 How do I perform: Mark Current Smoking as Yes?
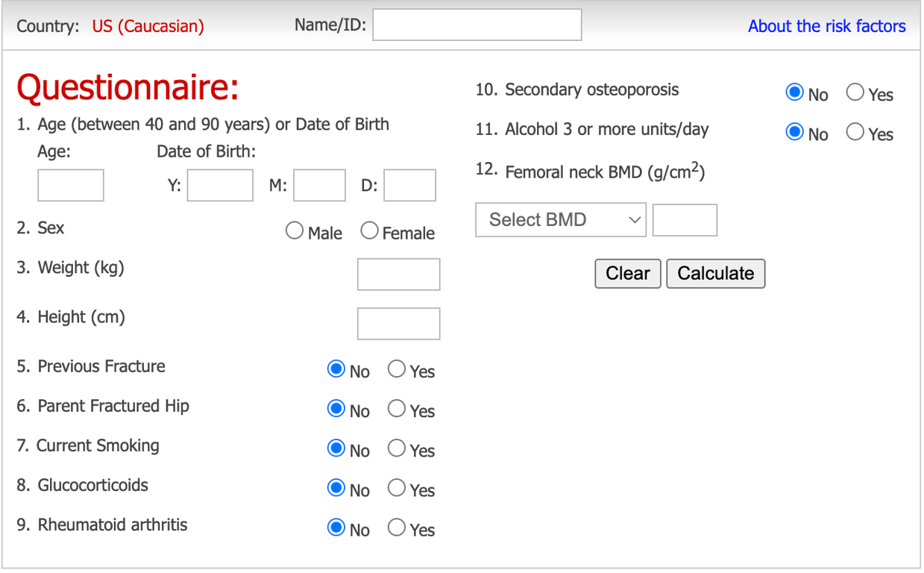(x=397, y=449)
